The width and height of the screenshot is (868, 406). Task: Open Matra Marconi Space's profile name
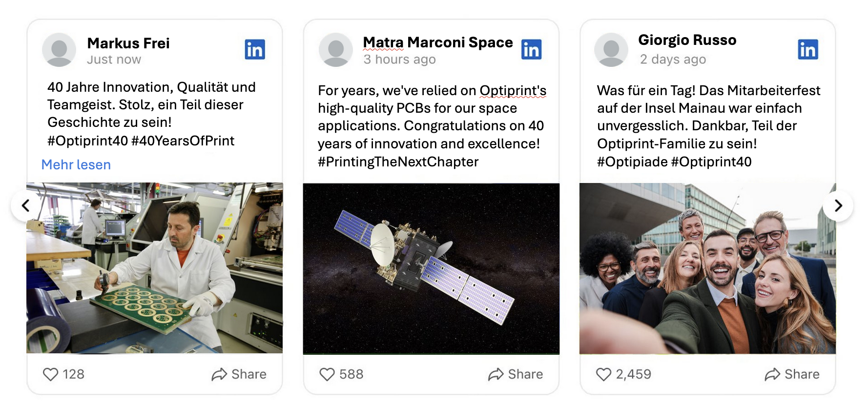click(x=438, y=42)
